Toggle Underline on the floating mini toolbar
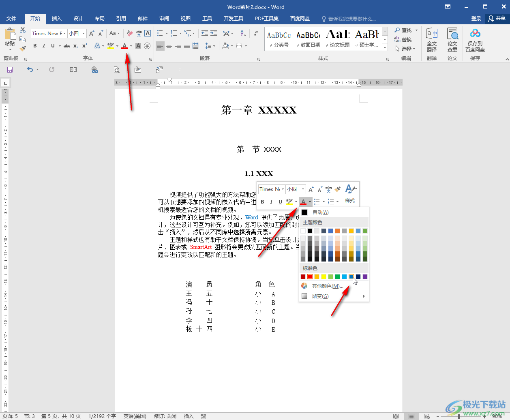 280,202
